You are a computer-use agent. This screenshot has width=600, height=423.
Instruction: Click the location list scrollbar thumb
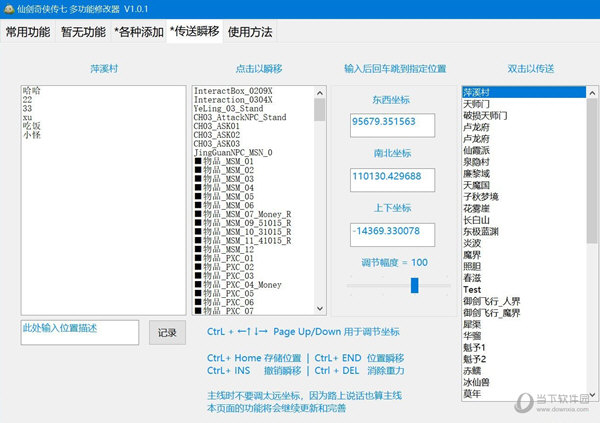[x=592, y=170]
